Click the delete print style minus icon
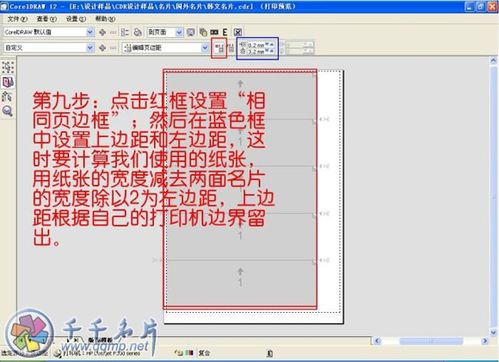The height and width of the screenshot is (362, 499). click(x=113, y=32)
